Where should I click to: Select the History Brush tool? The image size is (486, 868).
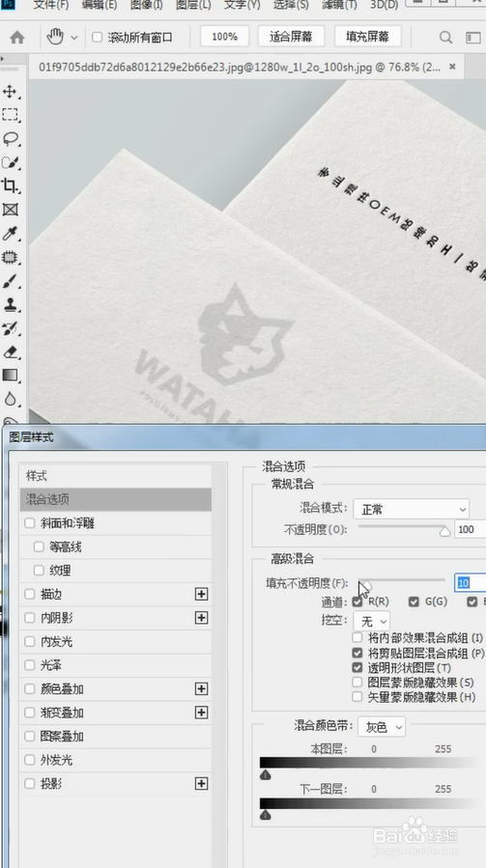coord(10,328)
